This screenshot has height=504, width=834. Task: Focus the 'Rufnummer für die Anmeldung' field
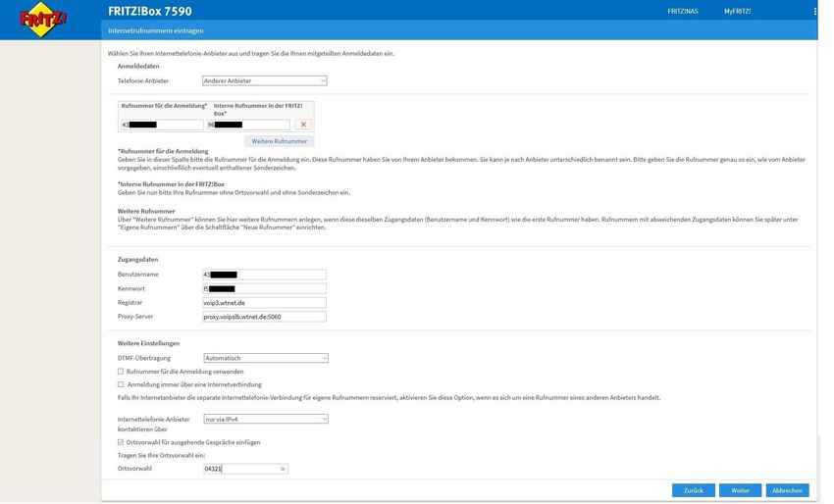tap(162, 125)
